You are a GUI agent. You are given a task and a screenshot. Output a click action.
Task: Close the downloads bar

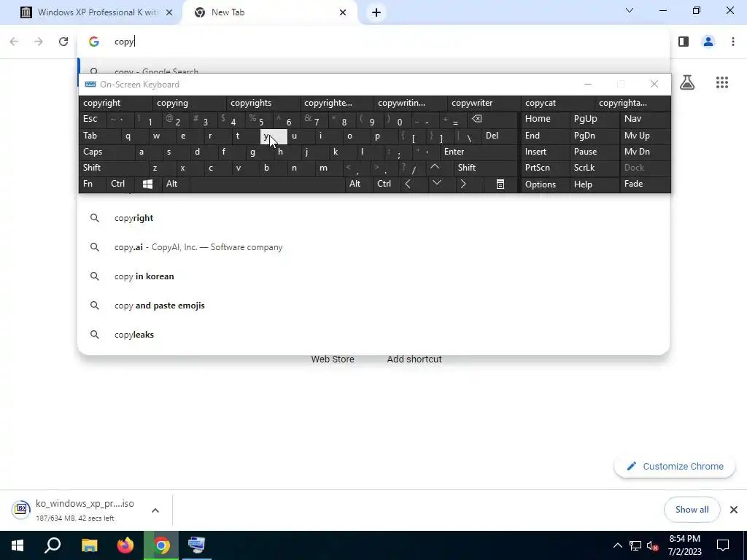coord(734,510)
